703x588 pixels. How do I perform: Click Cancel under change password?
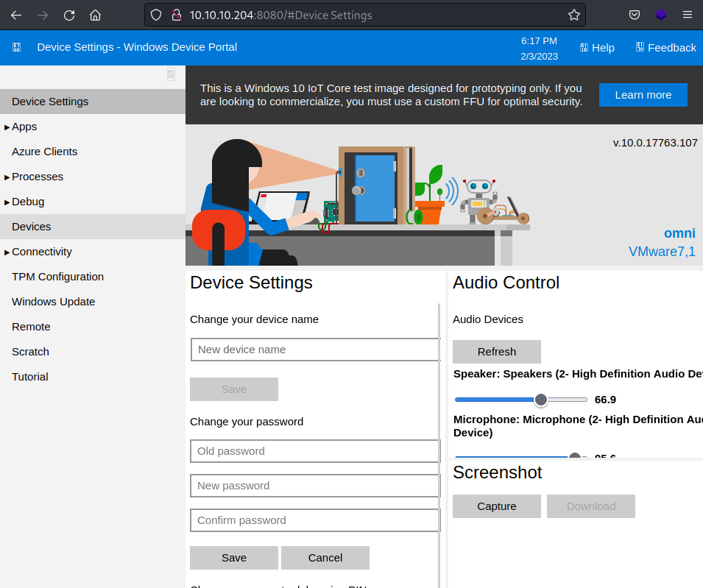click(325, 558)
